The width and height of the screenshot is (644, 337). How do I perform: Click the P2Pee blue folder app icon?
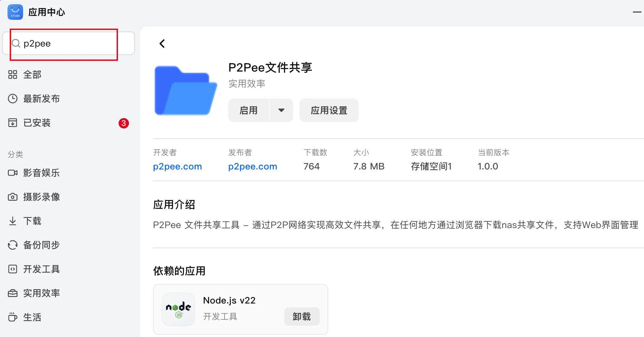(186, 90)
